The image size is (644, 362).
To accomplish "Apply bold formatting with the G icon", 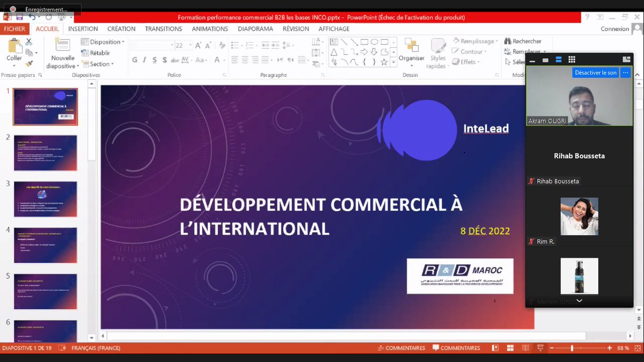I will [135, 61].
